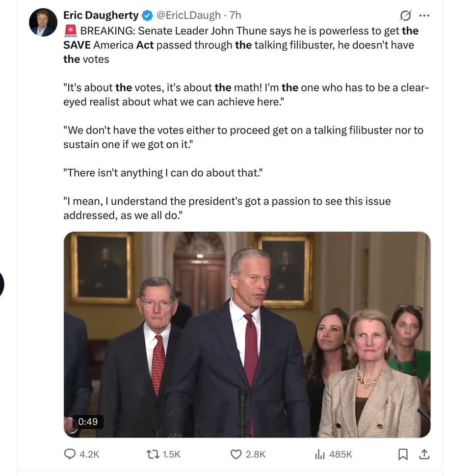Bookmark the post using the bookmark icon
Image resolution: width=471 pixels, height=476 pixels.
(x=403, y=454)
